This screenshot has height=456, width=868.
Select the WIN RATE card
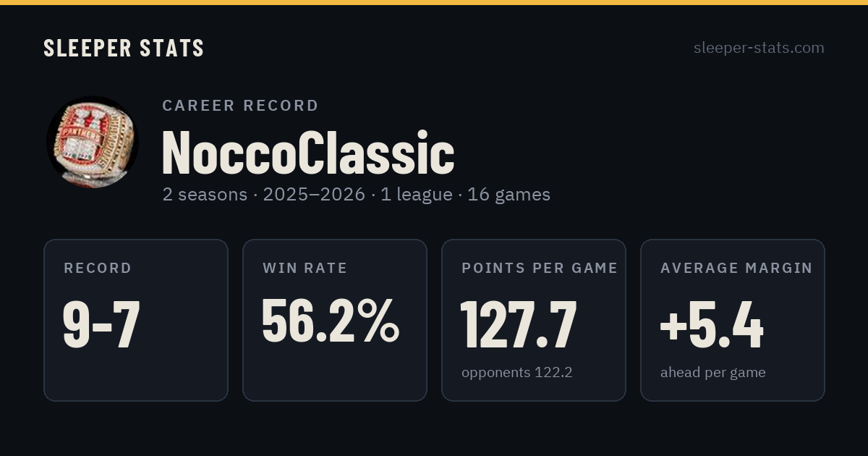coord(335,320)
